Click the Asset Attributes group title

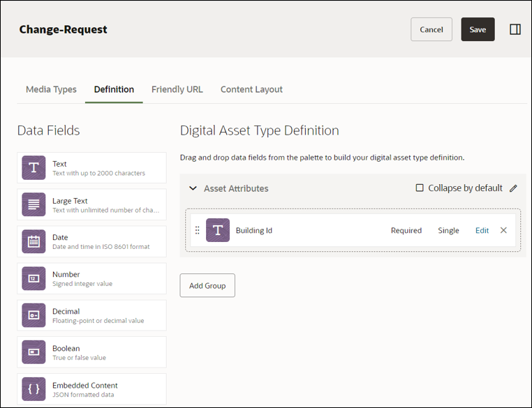[236, 188]
